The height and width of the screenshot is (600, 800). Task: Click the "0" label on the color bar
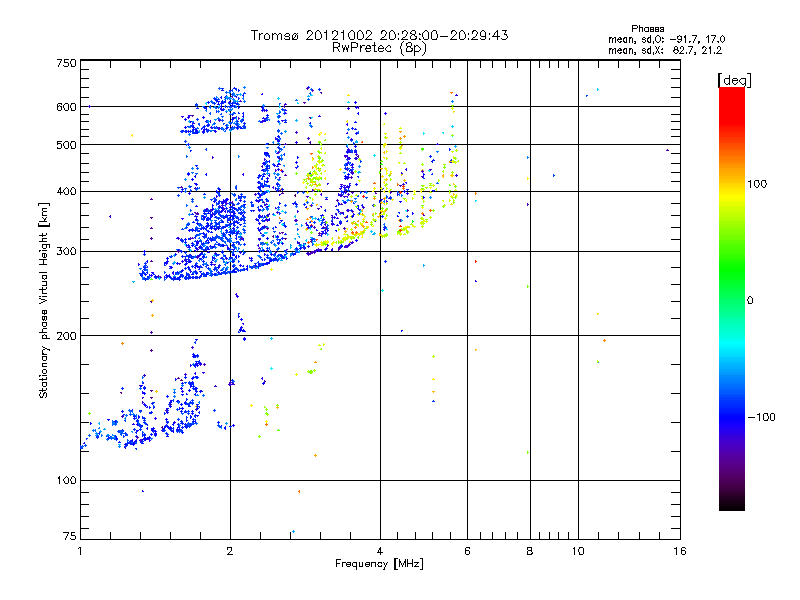(x=750, y=300)
